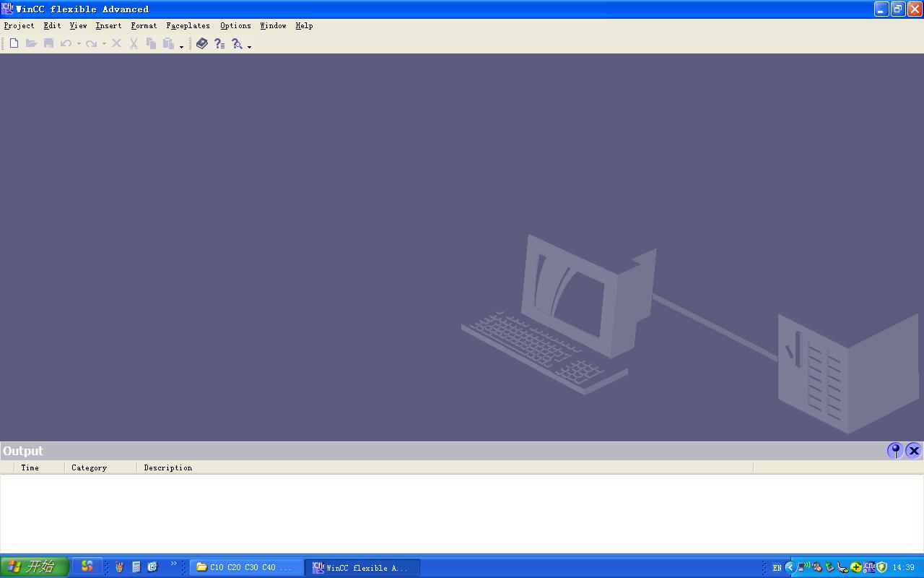Click the EN language indicator
This screenshot has width=924, height=578.
[777, 568]
